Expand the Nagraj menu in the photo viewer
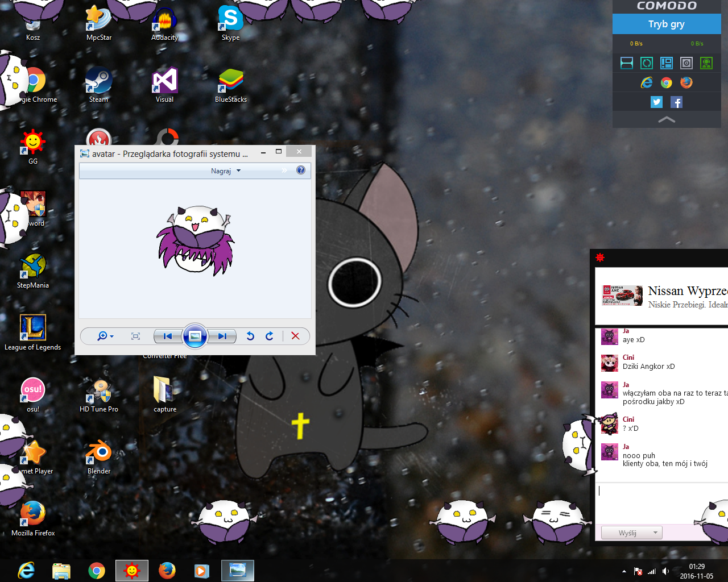The height and width of the screenshot is (582, 728). point(226,171)
